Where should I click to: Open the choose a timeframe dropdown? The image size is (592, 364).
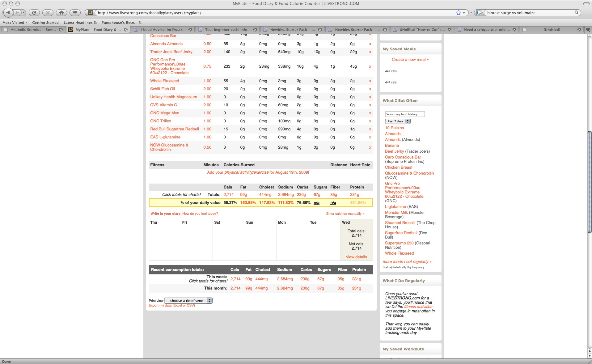pyautogui.click(x=188, y=301)
